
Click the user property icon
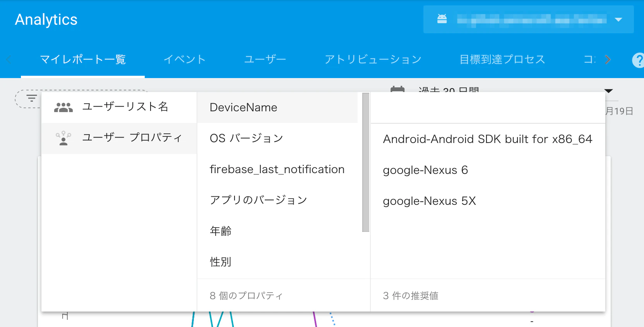(63, 138)
